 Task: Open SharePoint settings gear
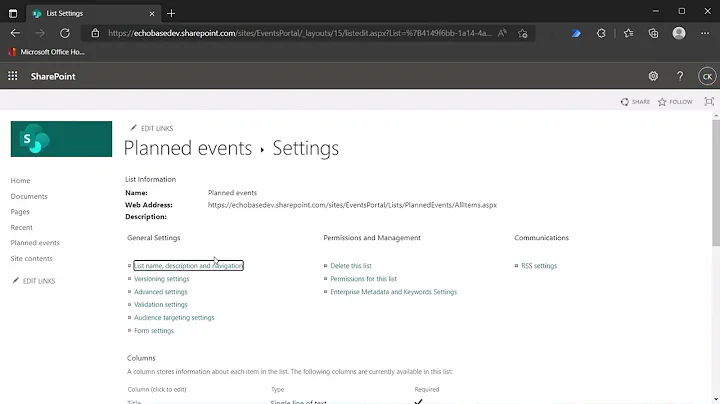(653, 76)
